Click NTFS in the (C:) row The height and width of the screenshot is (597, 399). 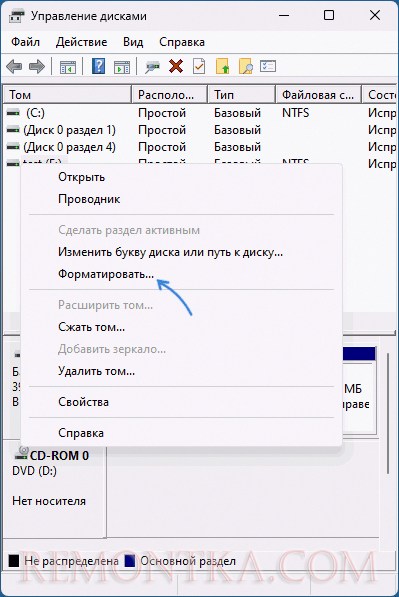295,113
